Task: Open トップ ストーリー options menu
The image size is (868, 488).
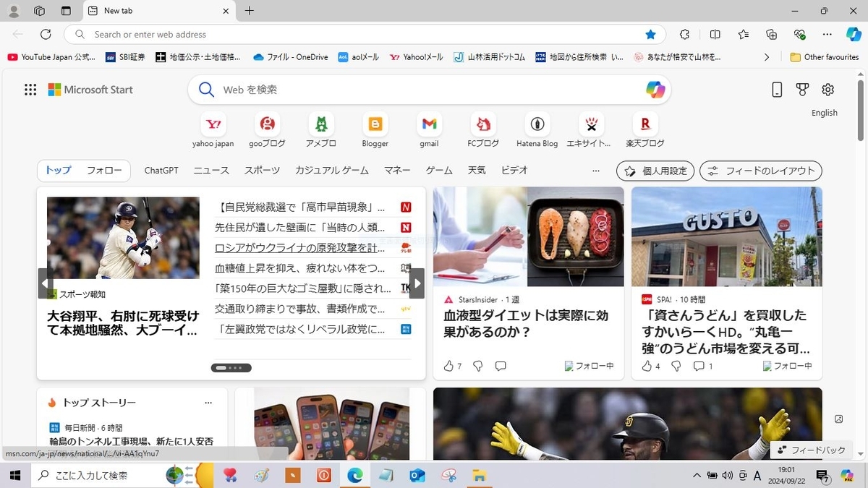Action: pyautogui.click(x=208, y=403)
